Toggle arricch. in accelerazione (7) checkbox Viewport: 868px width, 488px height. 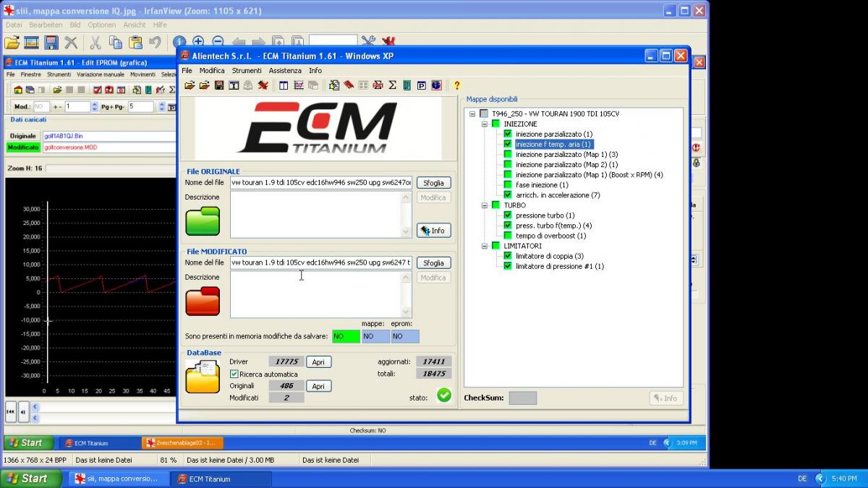508,194
